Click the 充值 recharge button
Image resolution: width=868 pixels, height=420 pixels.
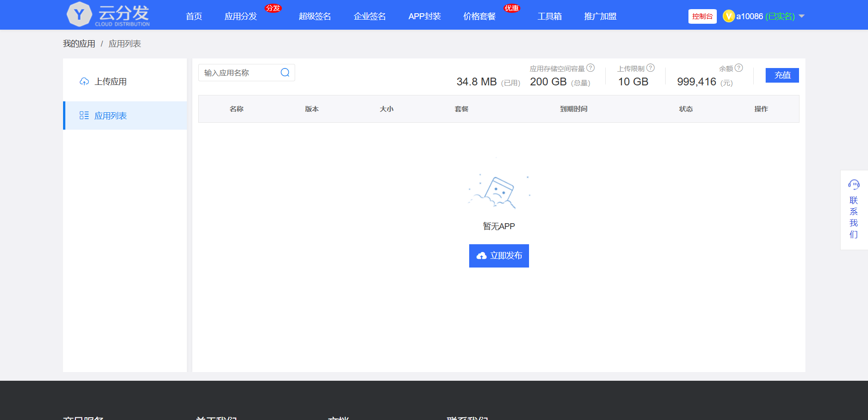[782, 75]
